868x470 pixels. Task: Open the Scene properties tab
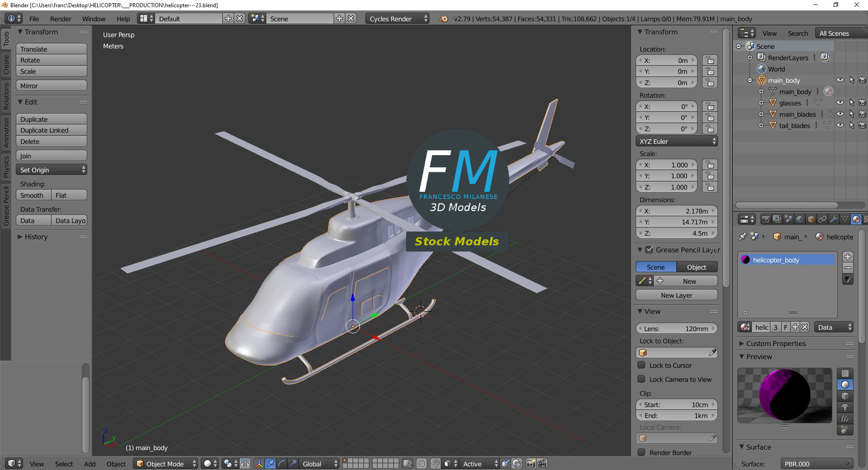pyautogui.click(x=788, y=219)
